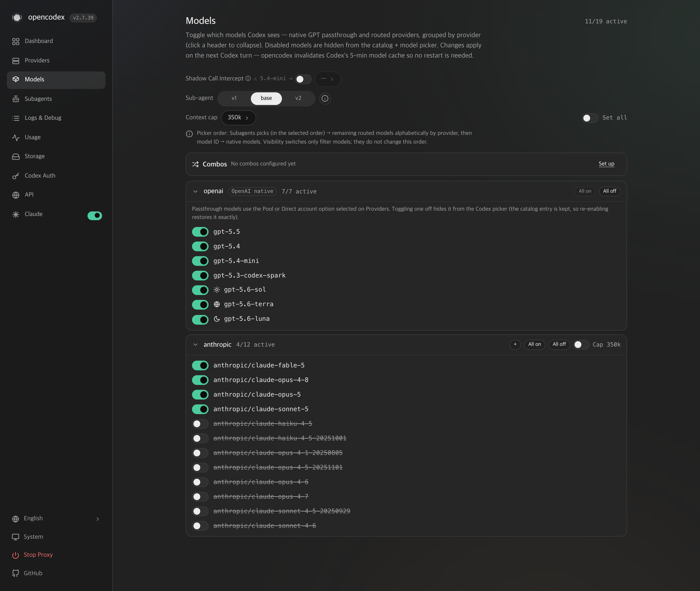The height and width of the screenshot is (591, 700).
Task: Toggle the Claude switch in sidebar
Action: pyautogui.click(x=95, y=215)
